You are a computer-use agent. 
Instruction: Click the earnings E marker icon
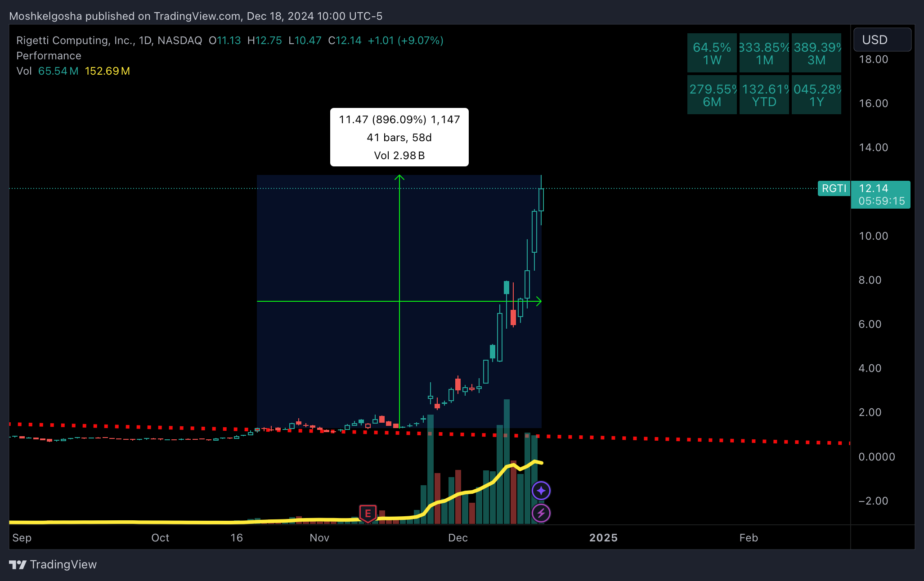pyautogui.click(x=368, y=513)
